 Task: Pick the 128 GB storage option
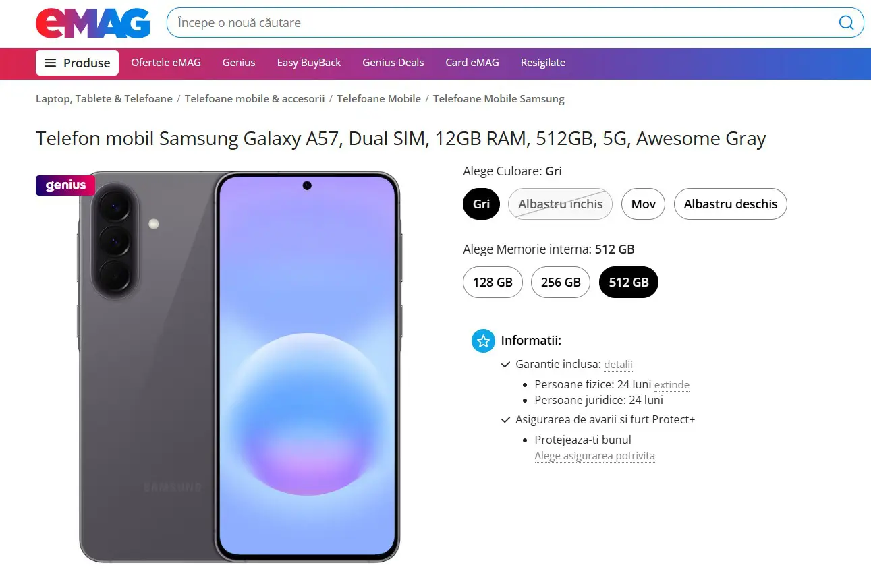pyautogui.click(x=493, y=283)
